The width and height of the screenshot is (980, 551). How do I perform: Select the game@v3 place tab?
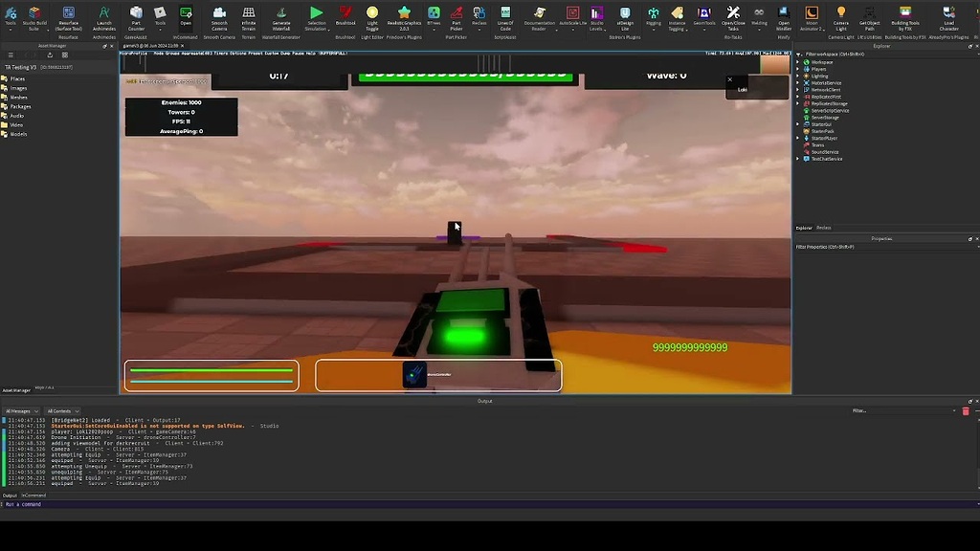151,44
